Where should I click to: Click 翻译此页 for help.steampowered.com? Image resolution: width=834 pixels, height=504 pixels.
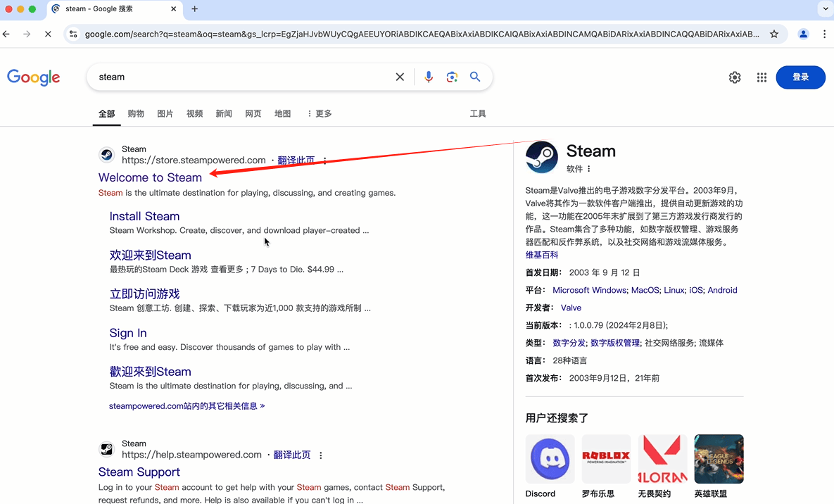coord(291,455)
